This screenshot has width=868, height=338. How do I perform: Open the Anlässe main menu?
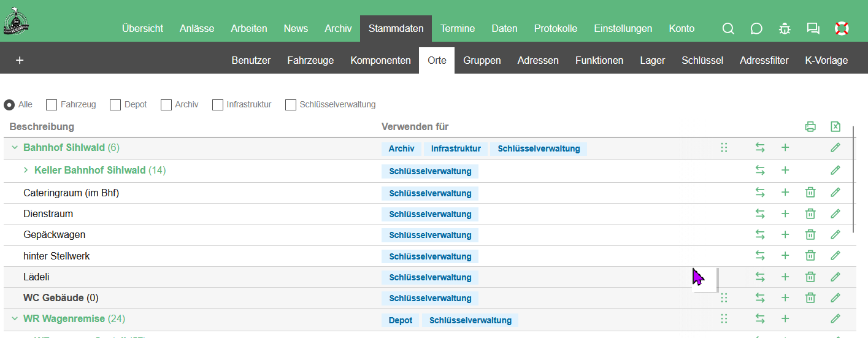coord(197,28)
